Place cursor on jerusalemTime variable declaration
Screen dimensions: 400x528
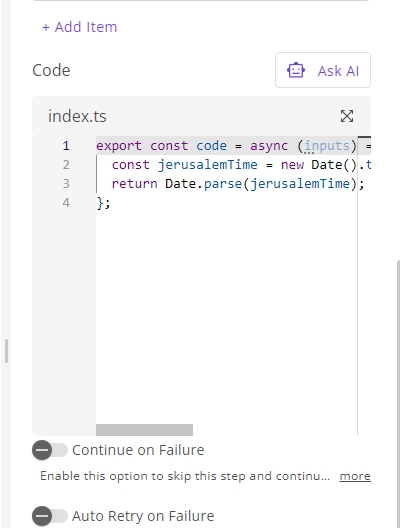207,165
